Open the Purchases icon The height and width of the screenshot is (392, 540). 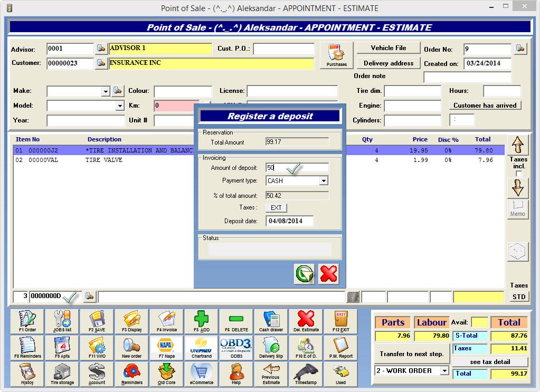[336, 55]
